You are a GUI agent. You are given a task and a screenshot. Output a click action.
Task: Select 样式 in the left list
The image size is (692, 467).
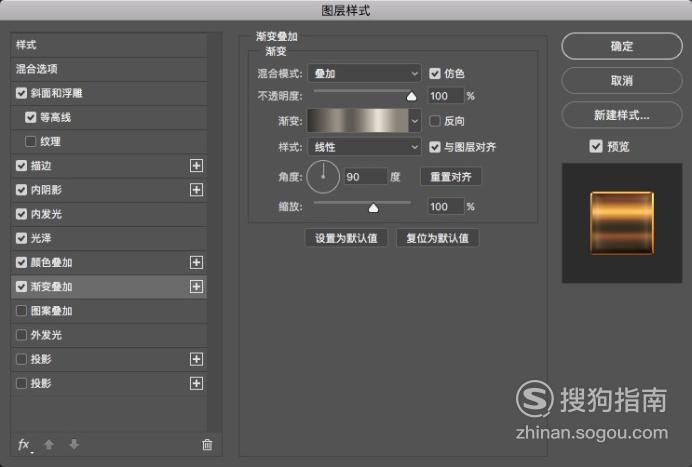click(109, 45)
